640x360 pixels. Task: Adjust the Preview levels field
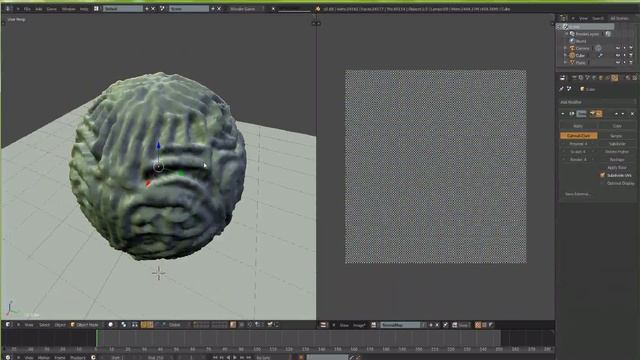point(578,144)
